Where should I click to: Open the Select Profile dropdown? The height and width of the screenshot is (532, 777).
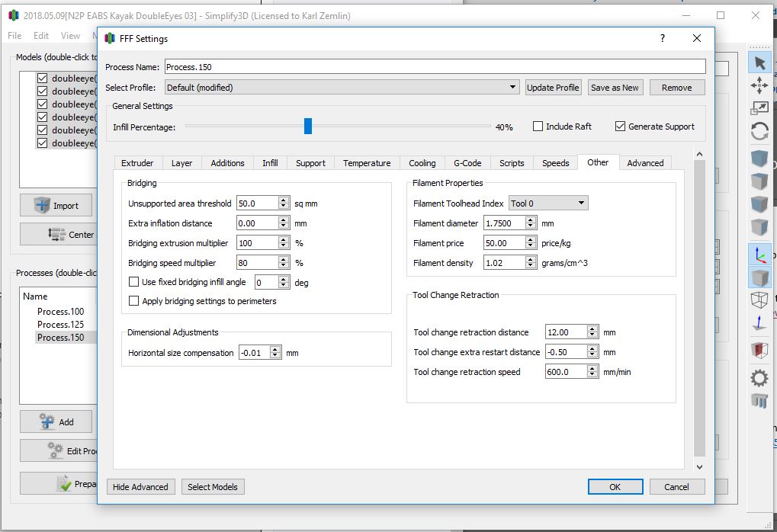513,88
